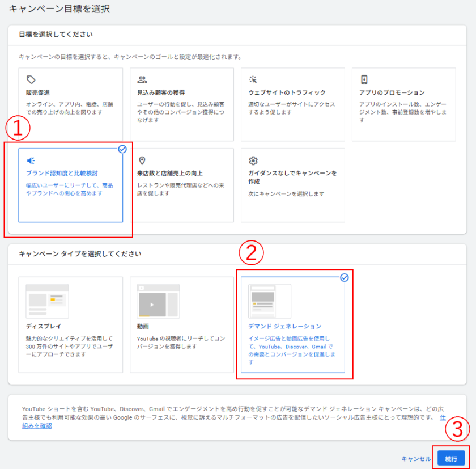476x469 pixels.
Task: Click the sparkle cursor icon for ウェブサイトのトラフィック
Action: (x=253, y=80)
